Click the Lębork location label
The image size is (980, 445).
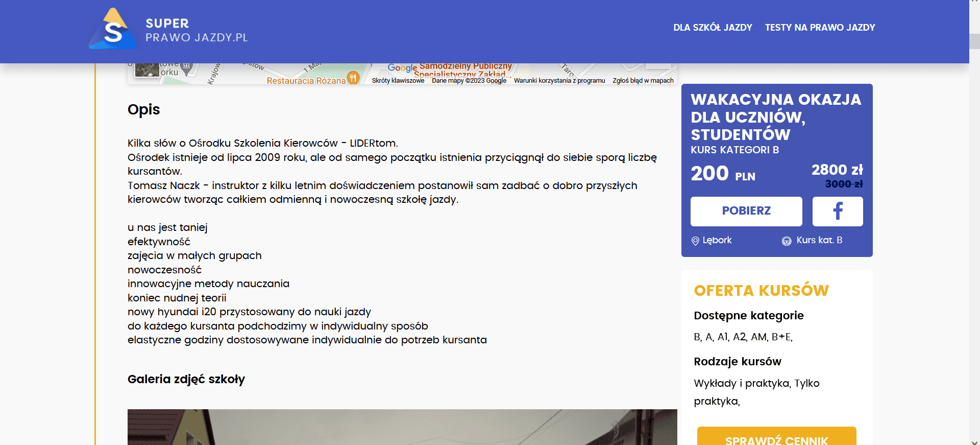717,240
